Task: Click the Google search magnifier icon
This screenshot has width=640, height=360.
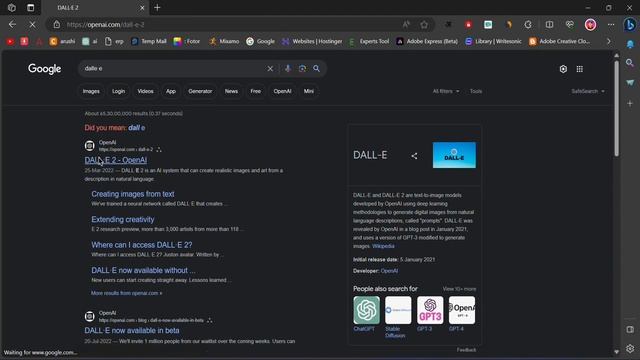Action: tap(316, 68)
